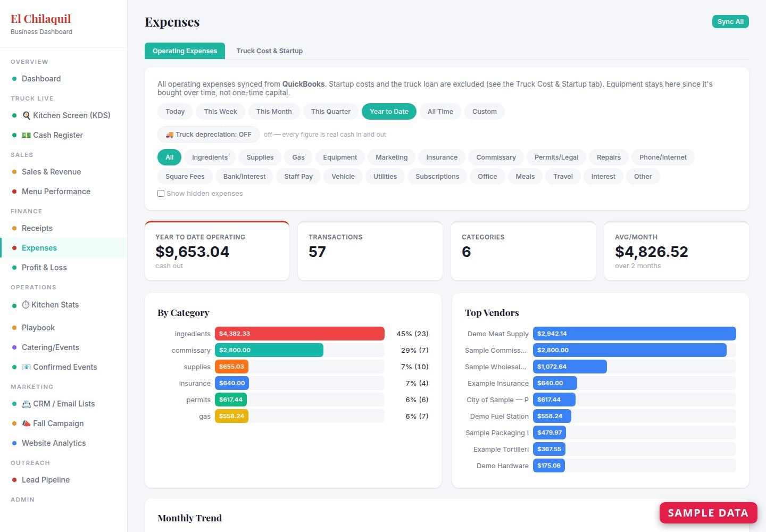
Task: Open the Playbook page
Action: click(63, 328)
